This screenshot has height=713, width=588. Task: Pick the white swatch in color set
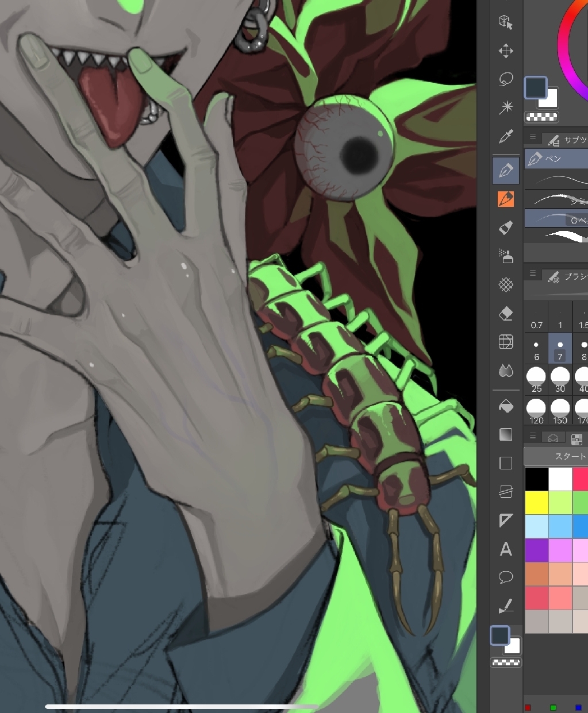560,479
